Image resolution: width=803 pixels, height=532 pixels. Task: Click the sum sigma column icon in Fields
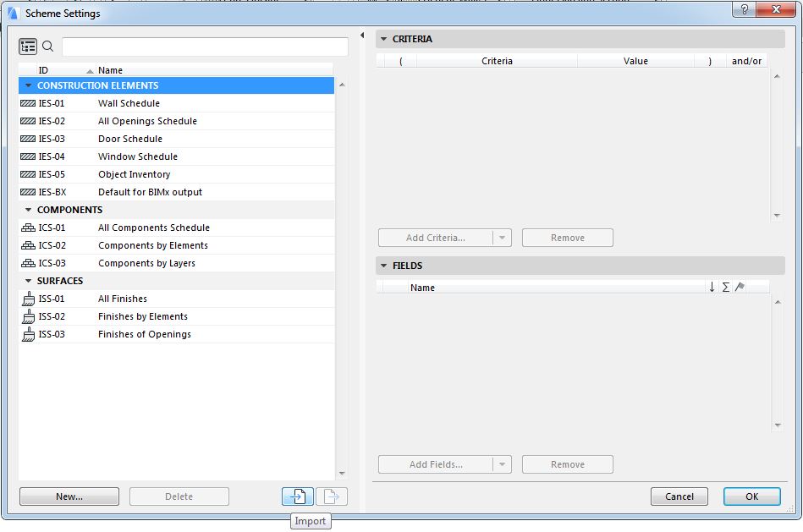726,288
